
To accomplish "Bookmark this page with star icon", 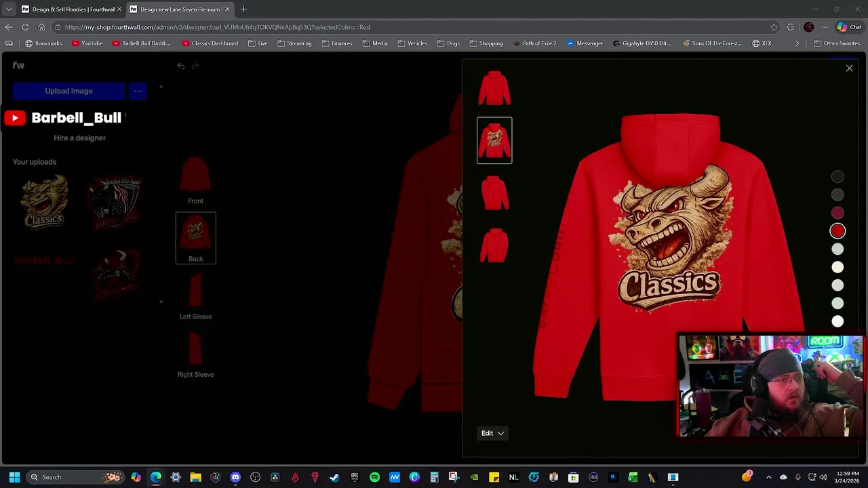I will point(774,27).
